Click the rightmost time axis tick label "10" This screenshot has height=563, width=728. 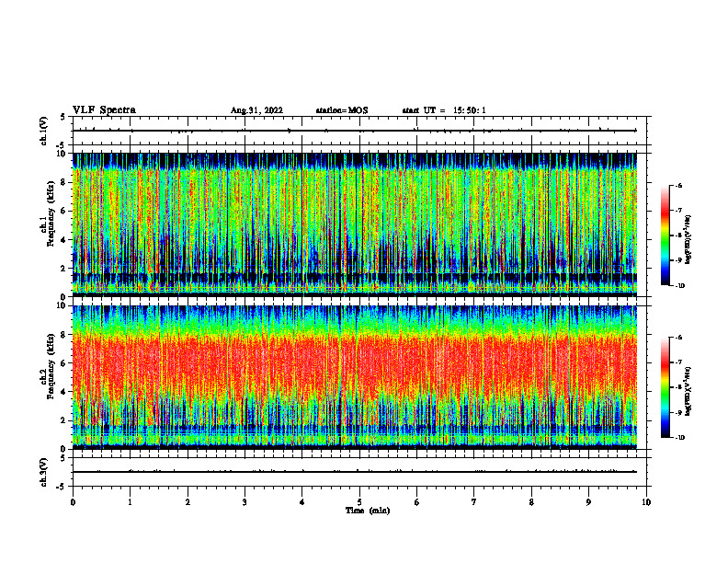point(646,502)
